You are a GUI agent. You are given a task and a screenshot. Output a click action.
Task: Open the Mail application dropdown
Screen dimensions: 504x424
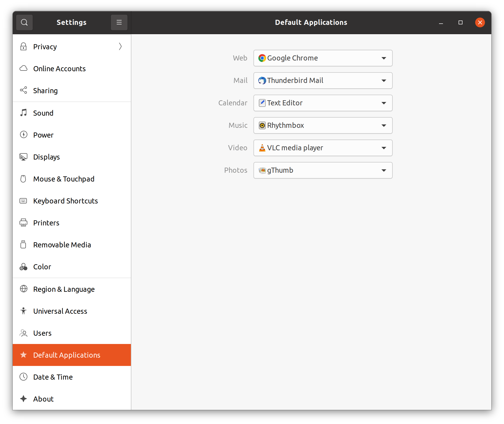coord(323,81)
